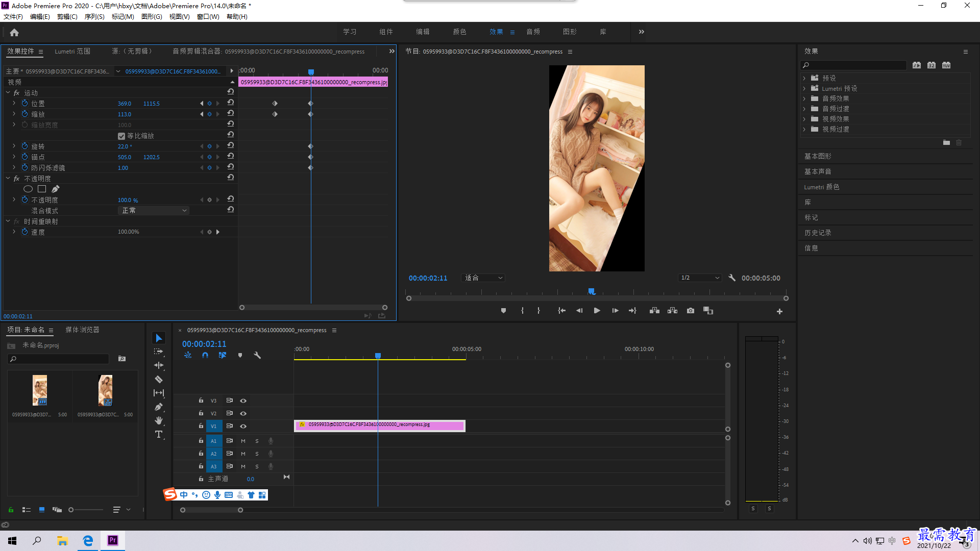Toggle lock on track V1

201,426
